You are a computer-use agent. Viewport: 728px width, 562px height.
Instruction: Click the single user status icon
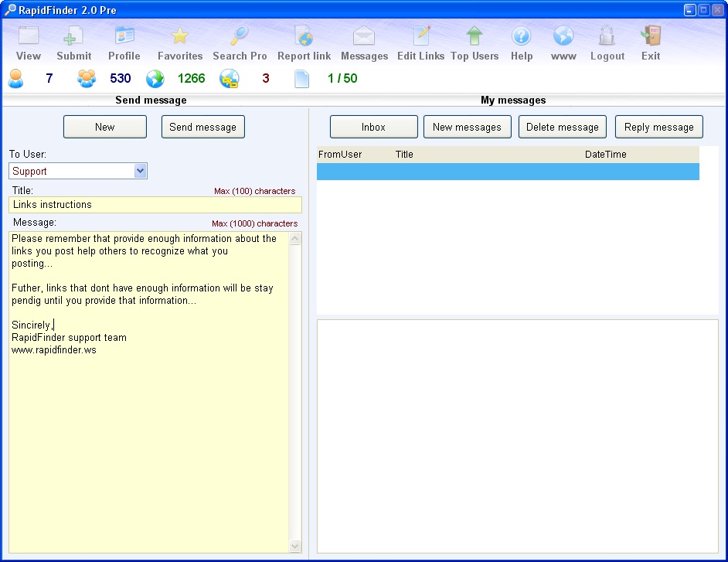click(x=15, y=79)
